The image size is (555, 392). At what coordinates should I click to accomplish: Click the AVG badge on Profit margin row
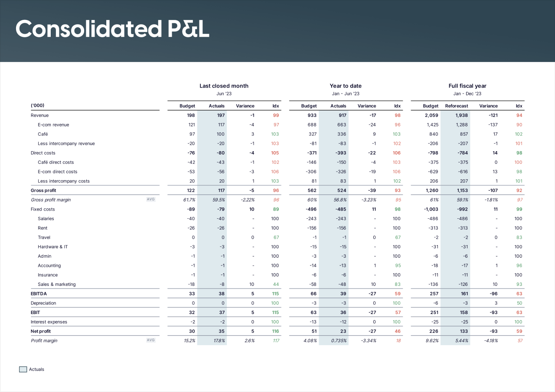point(151,340)
